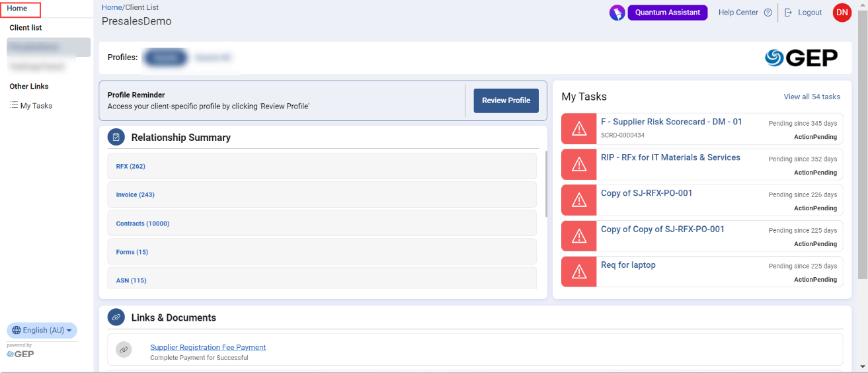
Task: Click warning icon for Req for laptop
Action: click(578, 271)
